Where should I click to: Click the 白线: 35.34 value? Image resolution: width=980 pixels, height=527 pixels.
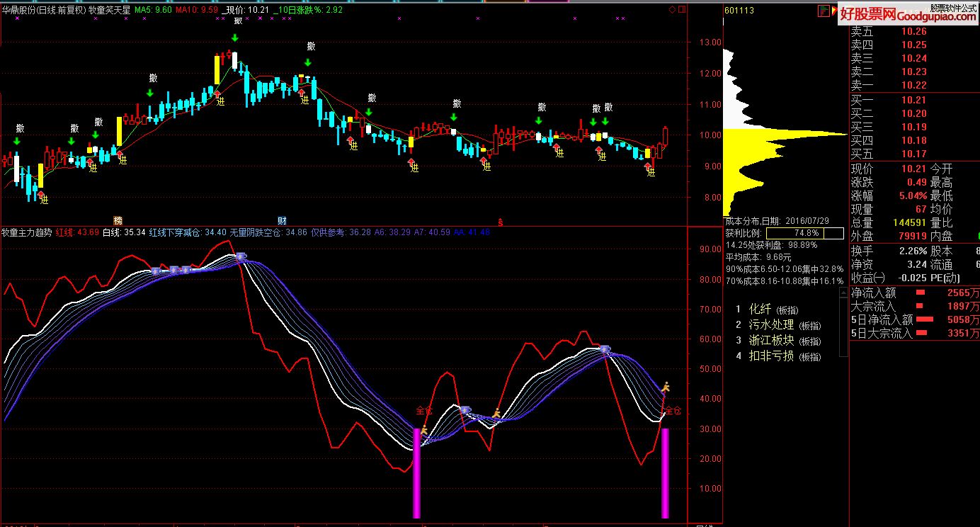[124, 232]
